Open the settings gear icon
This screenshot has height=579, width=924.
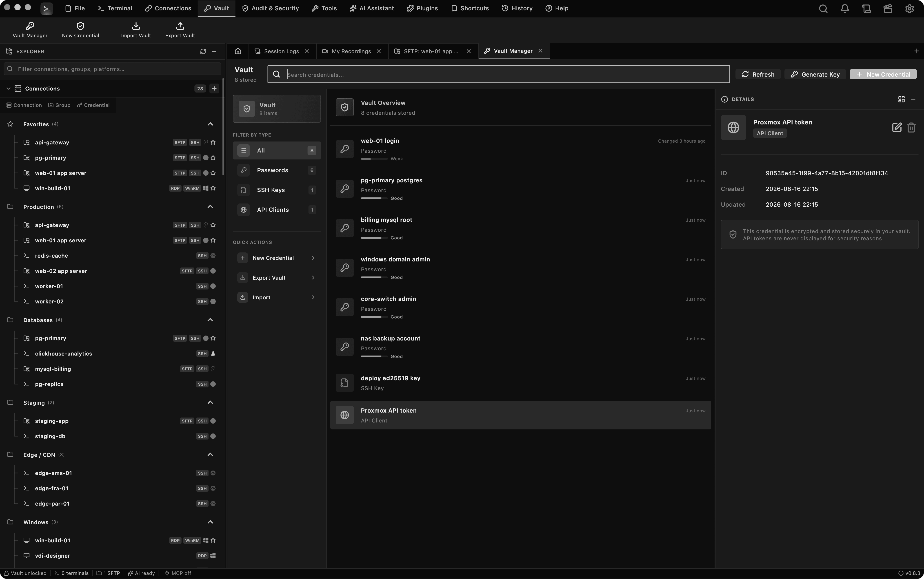pyautogui.click(x=909, y=9)
